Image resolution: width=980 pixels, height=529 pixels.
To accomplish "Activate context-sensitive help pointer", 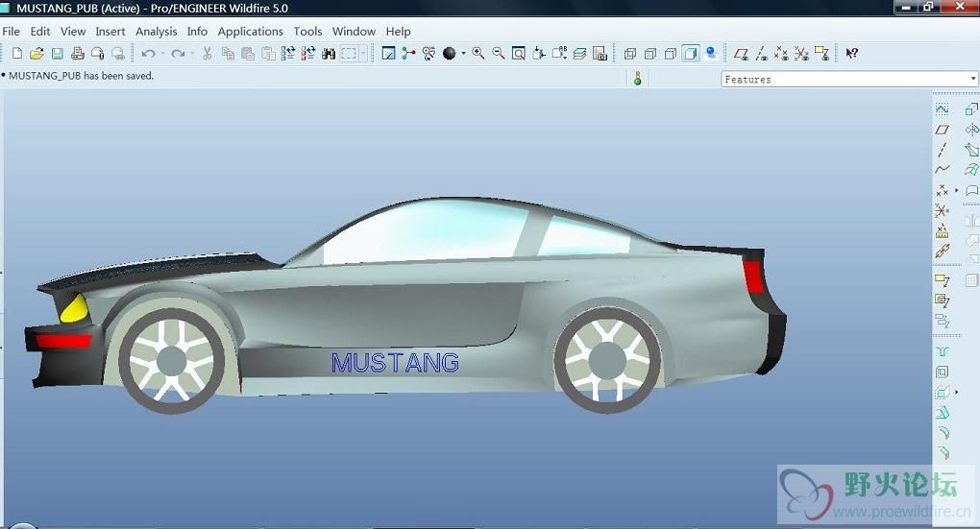I will 852,54.
